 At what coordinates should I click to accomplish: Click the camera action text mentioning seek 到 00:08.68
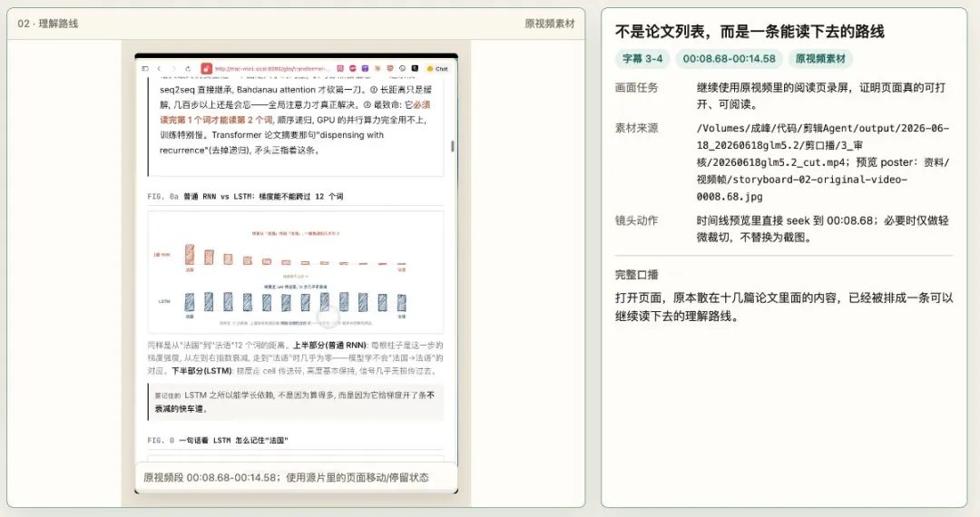[x=822, y=229]
